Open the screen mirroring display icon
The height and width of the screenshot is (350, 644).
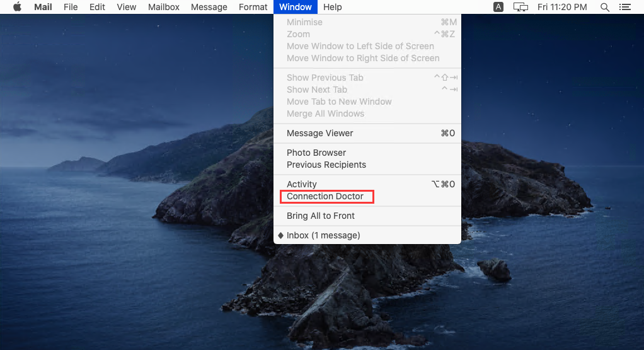(520, 7)
